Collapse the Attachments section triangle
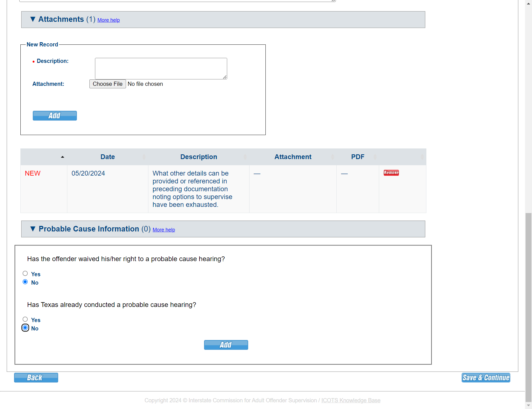 33,19
